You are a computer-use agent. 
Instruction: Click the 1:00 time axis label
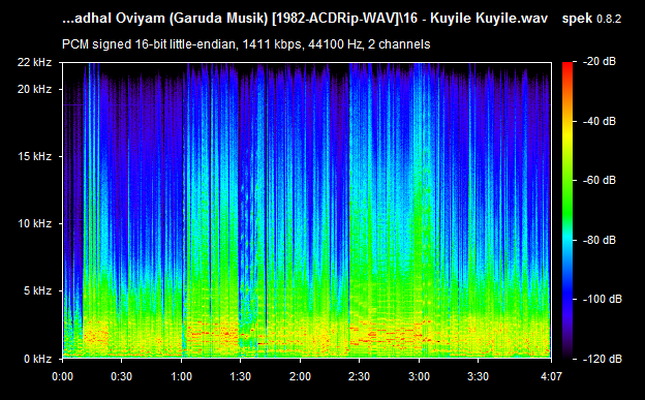click(x=181, y=376)
